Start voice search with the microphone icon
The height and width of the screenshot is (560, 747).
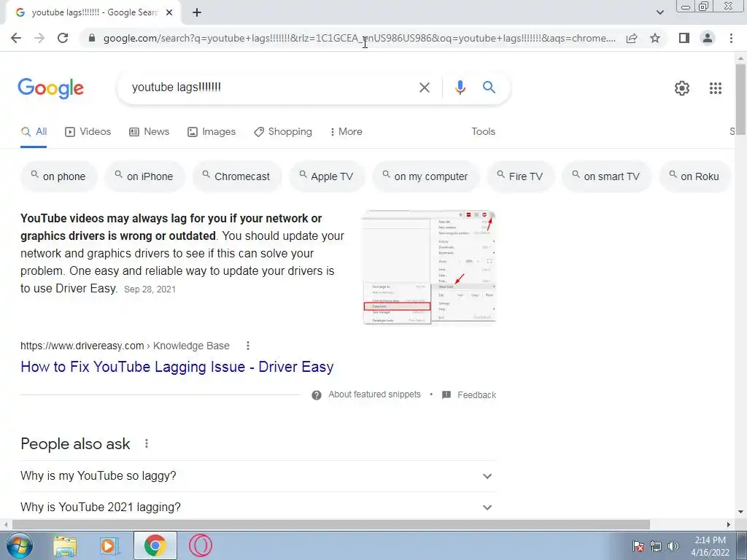(460, 87)
